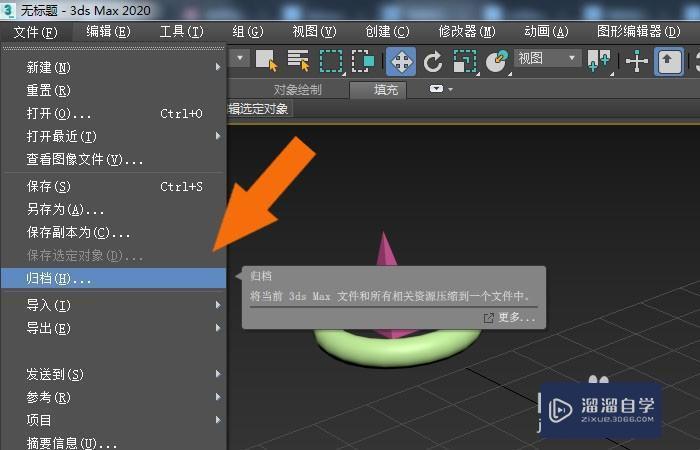Open the 动画(A) menu
The width and height of the screenshot is (700, 450).
click(x=546, y=32)
